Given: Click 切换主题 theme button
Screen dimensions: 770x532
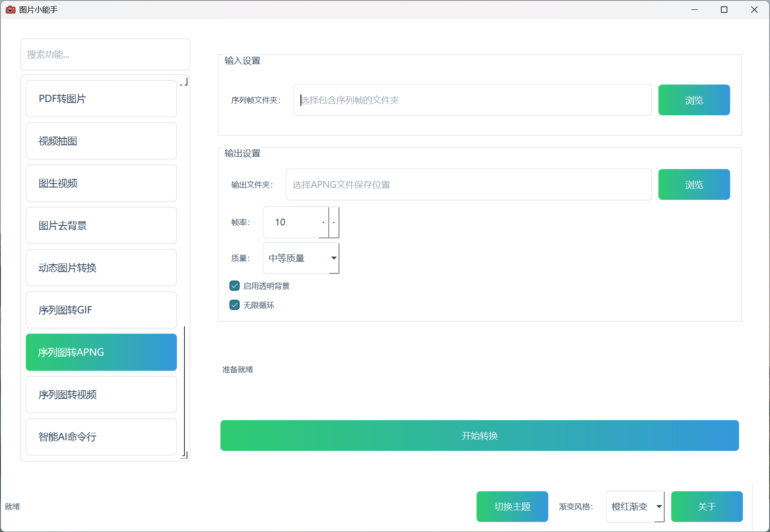Looking at the screenshot, I should 512,506.
